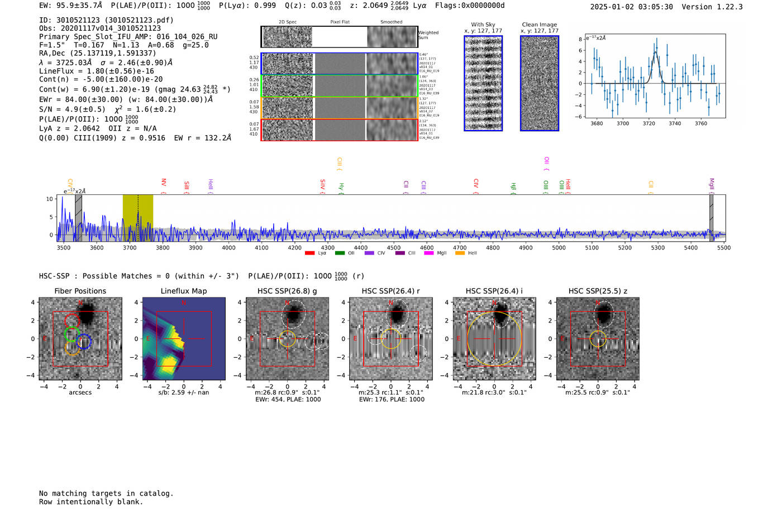Click the 'EWr: 454, PLAE: 1000' caption

tap(288, 400)
